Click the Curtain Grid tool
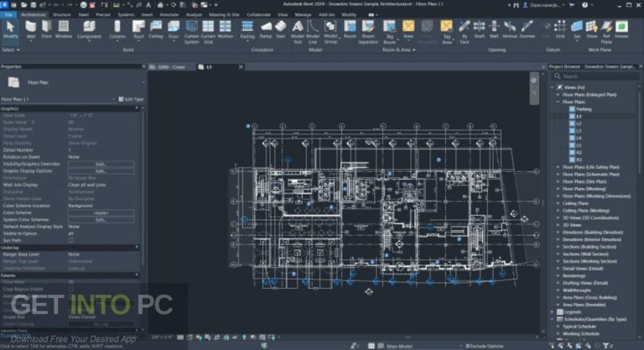The width and height of the screenshot is (644, 350). pyautogui.click(x=208, y=32)
